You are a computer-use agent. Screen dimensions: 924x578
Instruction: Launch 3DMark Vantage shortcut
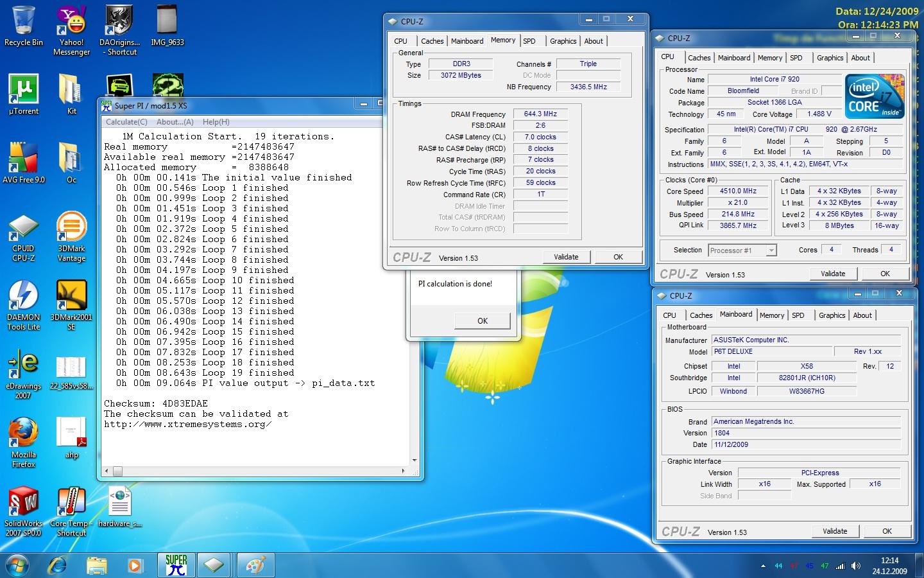tap(71, 237)
